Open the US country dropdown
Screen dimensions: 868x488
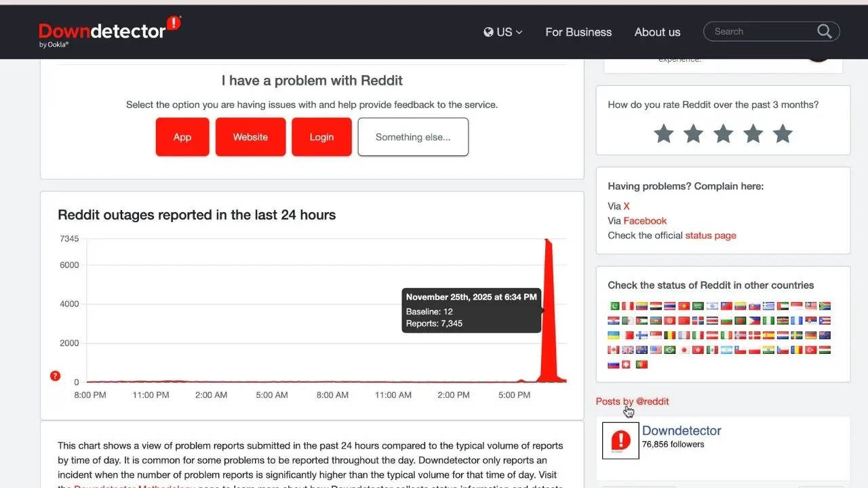pos(503,32)
